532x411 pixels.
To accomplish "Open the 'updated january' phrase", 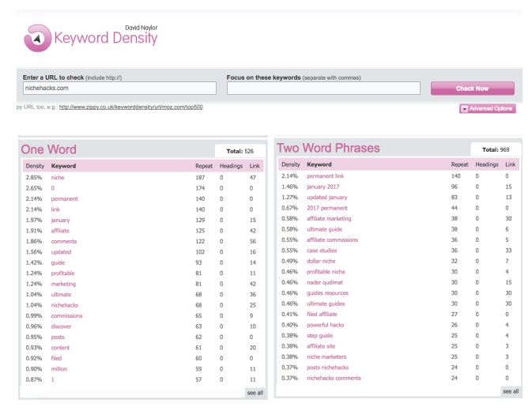I will [327, 198].
